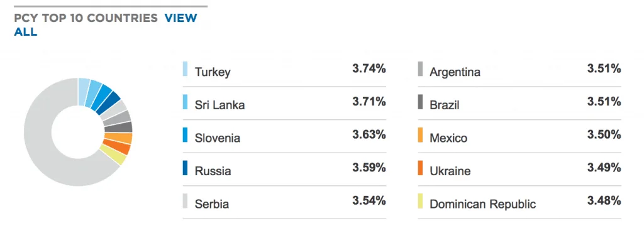Image resolution: width=644 pixels, height=233 pixels.
Task: Click the Dominican Republic yellow legend swatch
Action: click(420, 201)
